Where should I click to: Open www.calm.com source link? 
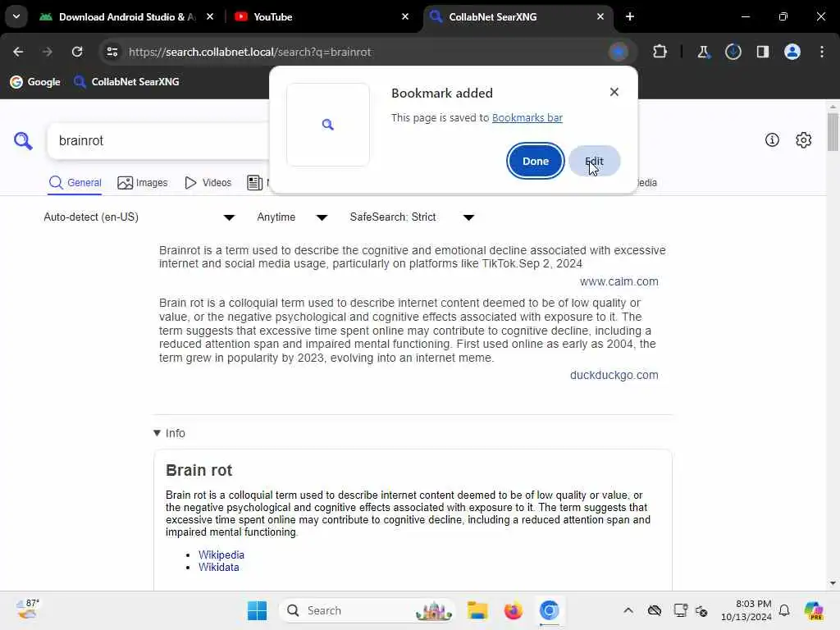click(x=619, y=282)
